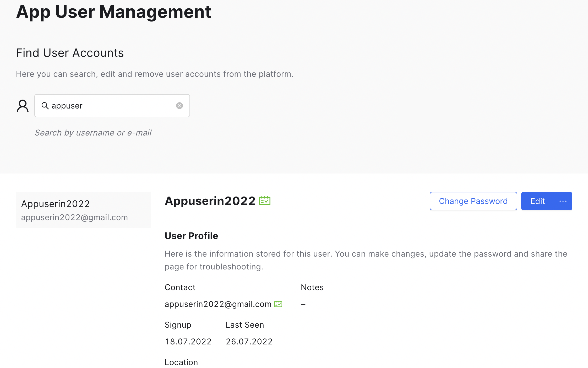
Task: Clear the appuser search text
Action: coord(179,106)
